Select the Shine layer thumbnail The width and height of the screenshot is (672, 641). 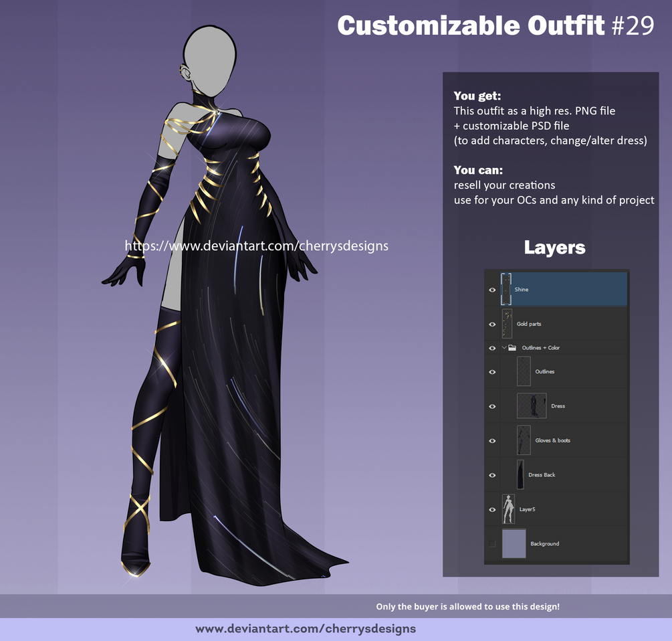click(x=506, y=290)
